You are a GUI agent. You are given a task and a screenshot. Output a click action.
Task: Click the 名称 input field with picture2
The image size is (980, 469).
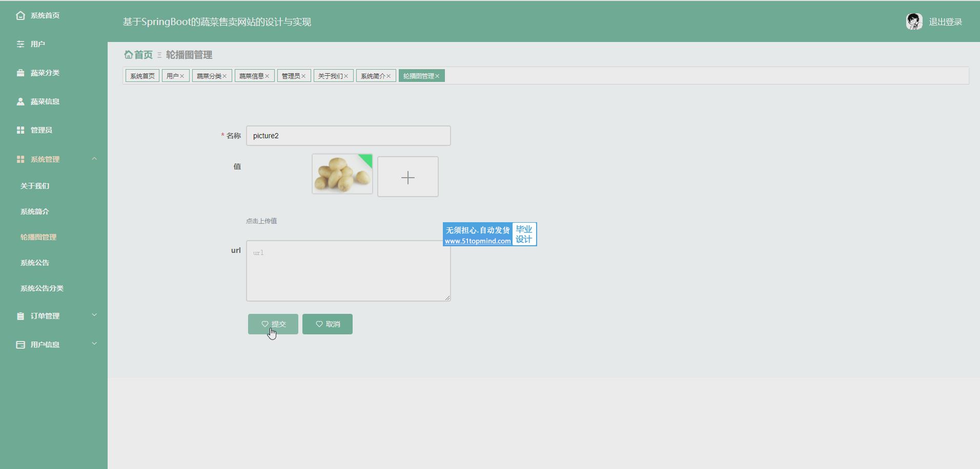[x=349, y=136]
